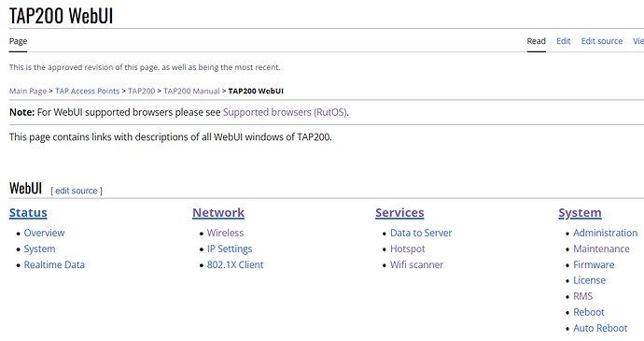The image size is (644, 341).
Task: Select the Read tab
Action: 537,41
